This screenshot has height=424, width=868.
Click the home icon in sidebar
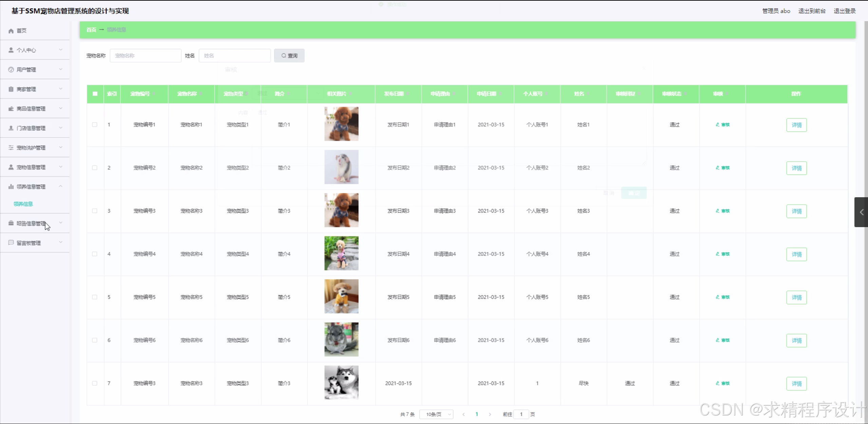pos(11,31)
